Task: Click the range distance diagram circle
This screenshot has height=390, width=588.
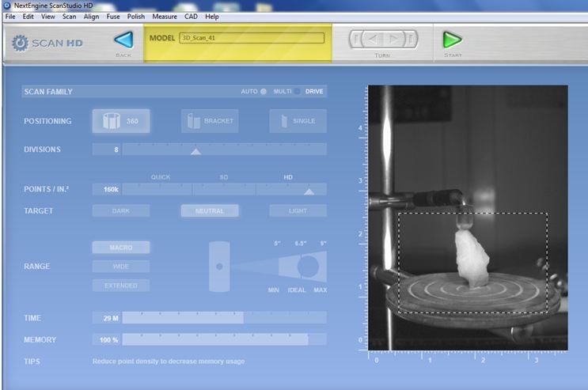Action: pos(309,267)
